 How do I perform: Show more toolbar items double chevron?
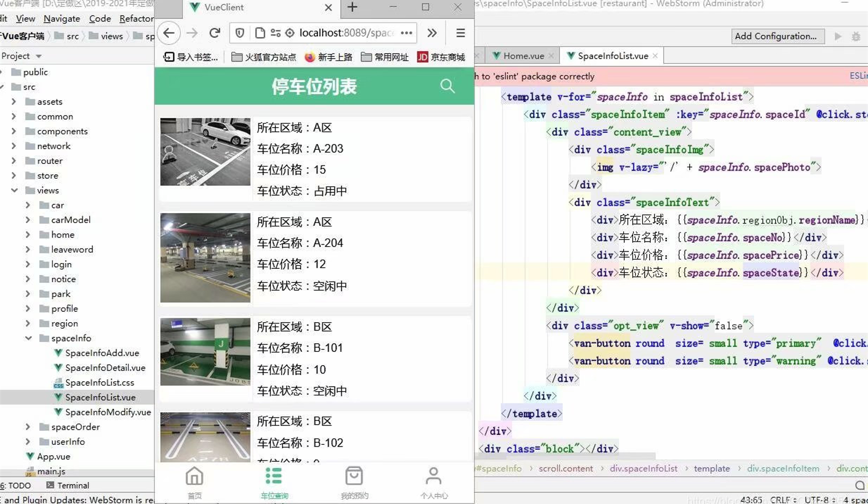tap(432, 33)
